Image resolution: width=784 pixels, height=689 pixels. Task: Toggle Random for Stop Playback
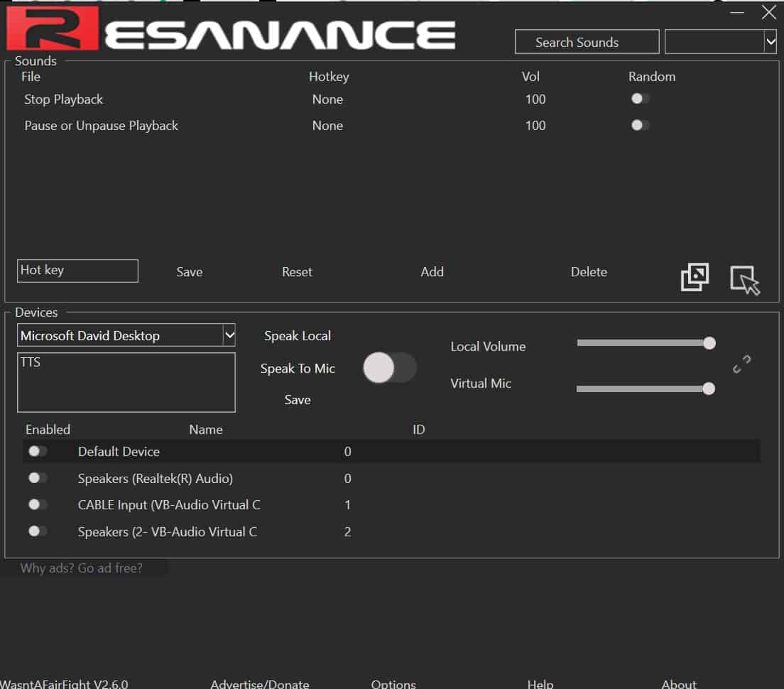[640, 99]
